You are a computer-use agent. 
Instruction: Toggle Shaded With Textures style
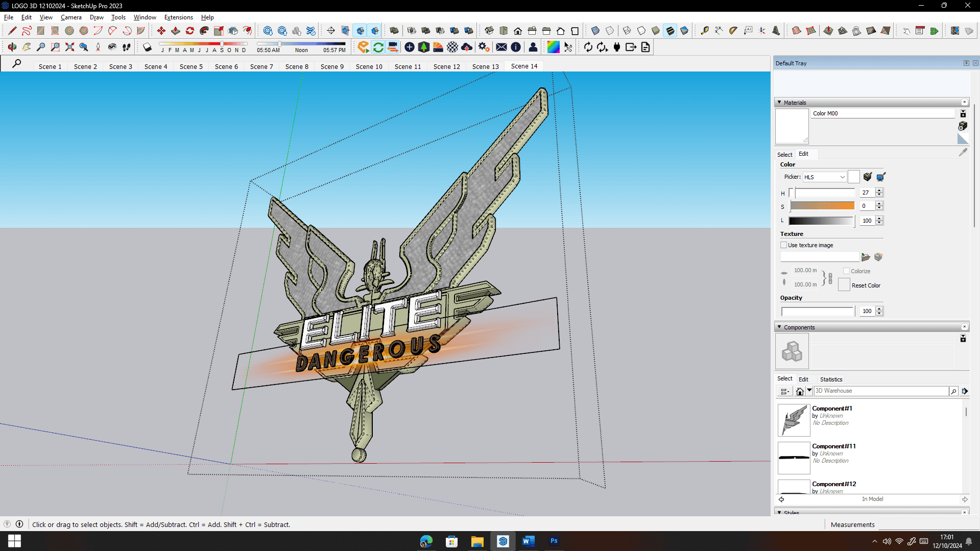click(x=670, y=31)
